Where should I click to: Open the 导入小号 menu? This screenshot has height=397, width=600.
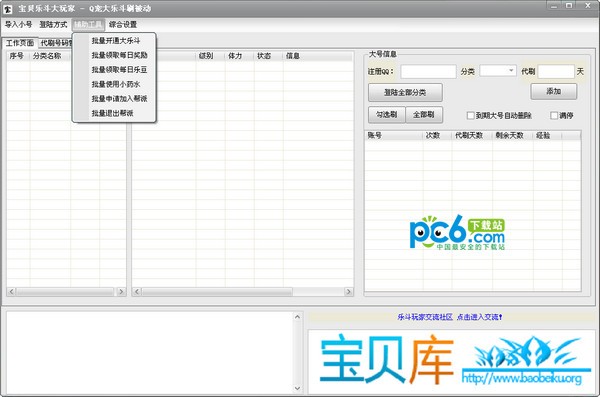pyautogui.click(x=18, y=25)
